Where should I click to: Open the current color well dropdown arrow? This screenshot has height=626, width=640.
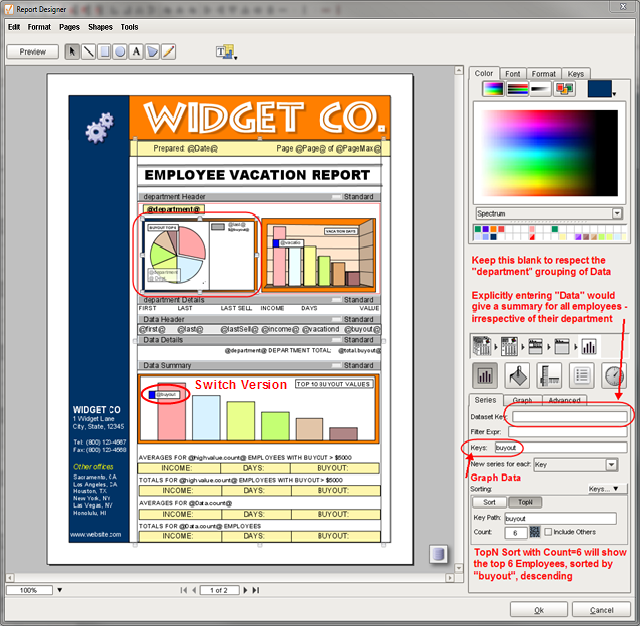pos(614,94)
